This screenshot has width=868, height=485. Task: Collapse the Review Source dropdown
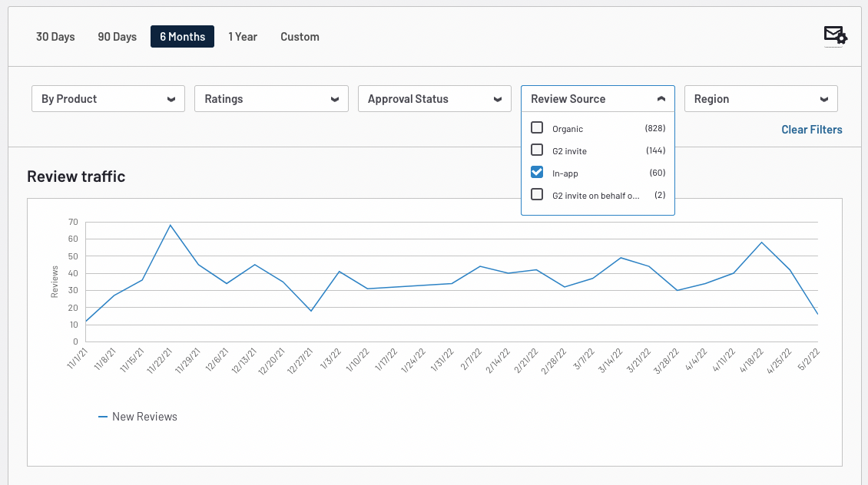click(x=598, y=99)
